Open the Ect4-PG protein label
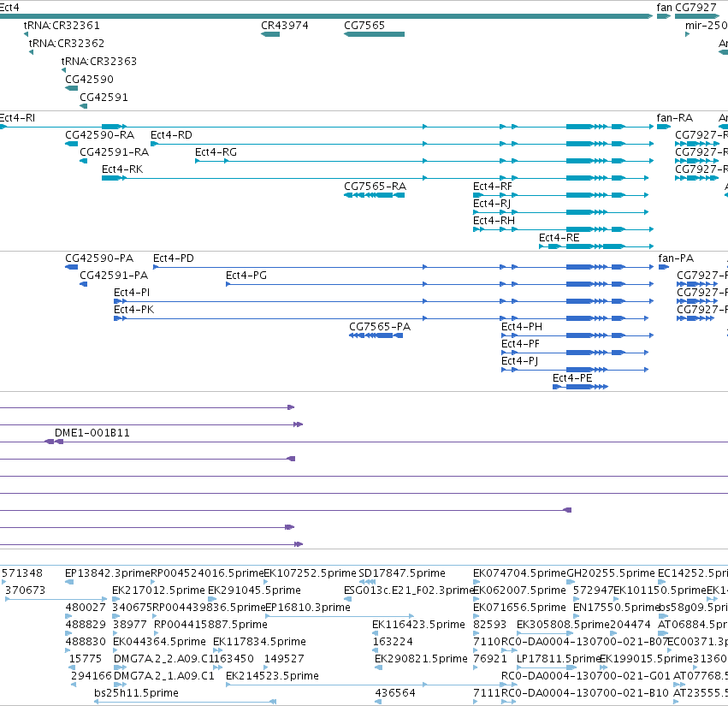The height and width of the screenshot is (706, 728). tap(246, 276)
